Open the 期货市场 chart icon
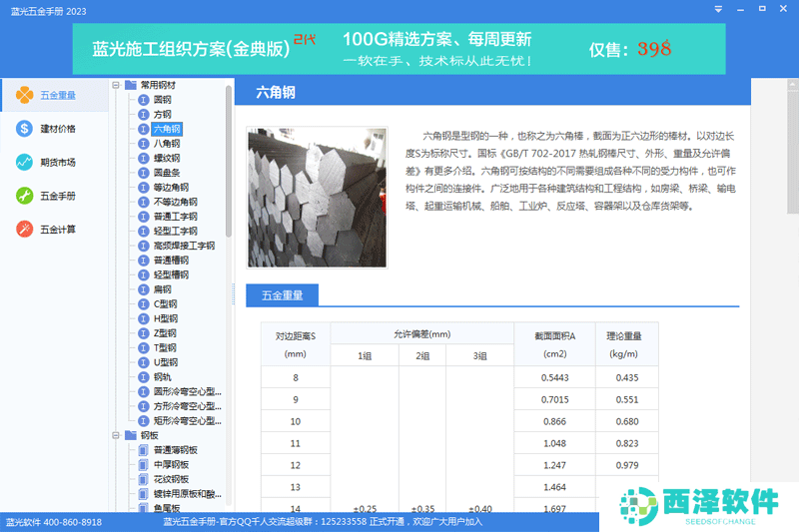 24,163
